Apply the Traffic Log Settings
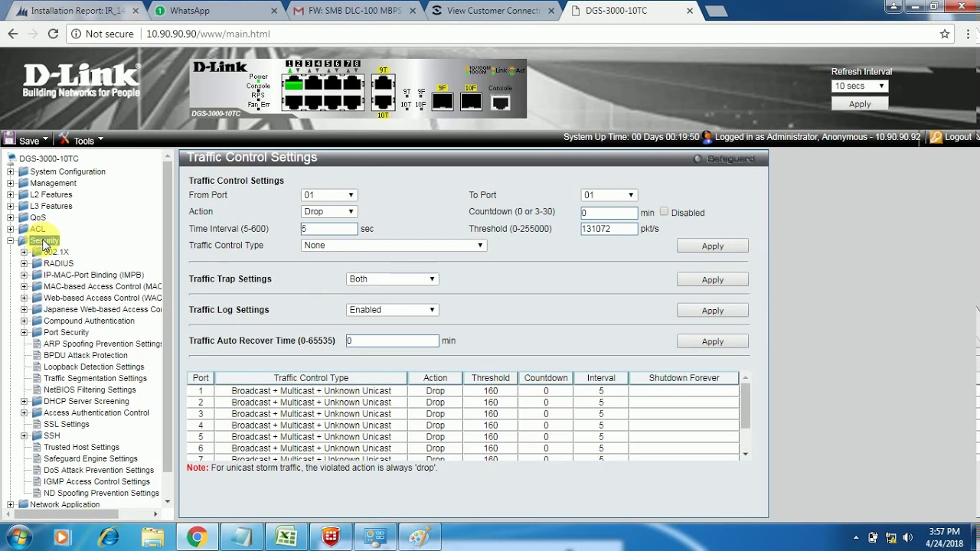 pyautogui.click(x=712, y=310)
